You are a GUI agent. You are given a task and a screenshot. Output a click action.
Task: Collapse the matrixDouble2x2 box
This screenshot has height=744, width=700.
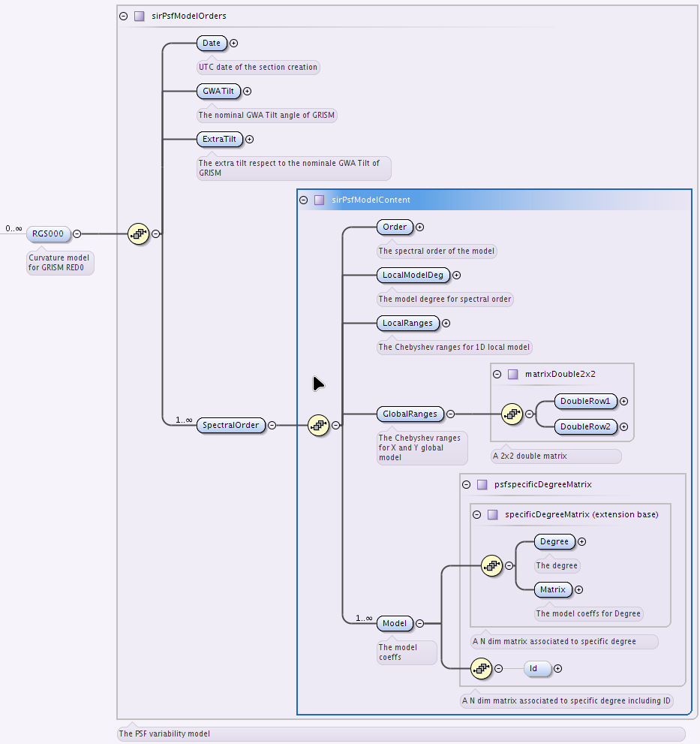tap(497, 375)
